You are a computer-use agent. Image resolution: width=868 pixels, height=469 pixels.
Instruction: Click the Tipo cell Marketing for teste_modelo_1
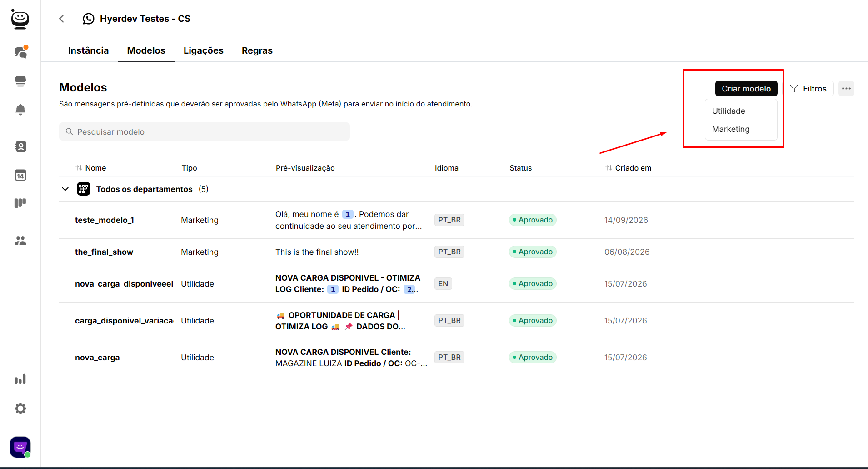tap(200, 220)
